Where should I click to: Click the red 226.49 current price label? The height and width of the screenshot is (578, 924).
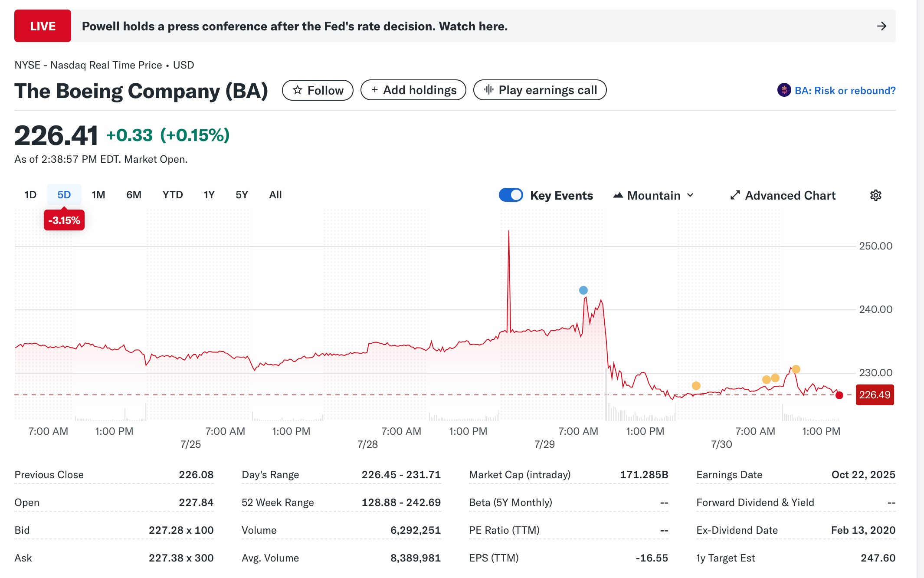(x=874, y=395)
